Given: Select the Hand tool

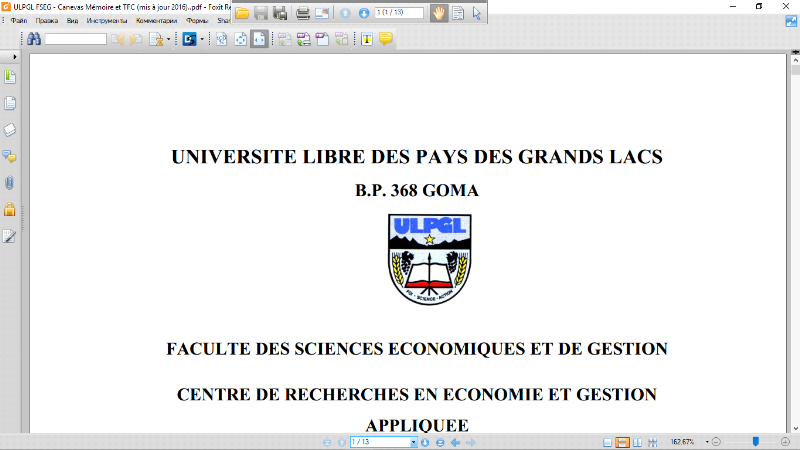Looking at the screenshot, I should coord(438,13).
